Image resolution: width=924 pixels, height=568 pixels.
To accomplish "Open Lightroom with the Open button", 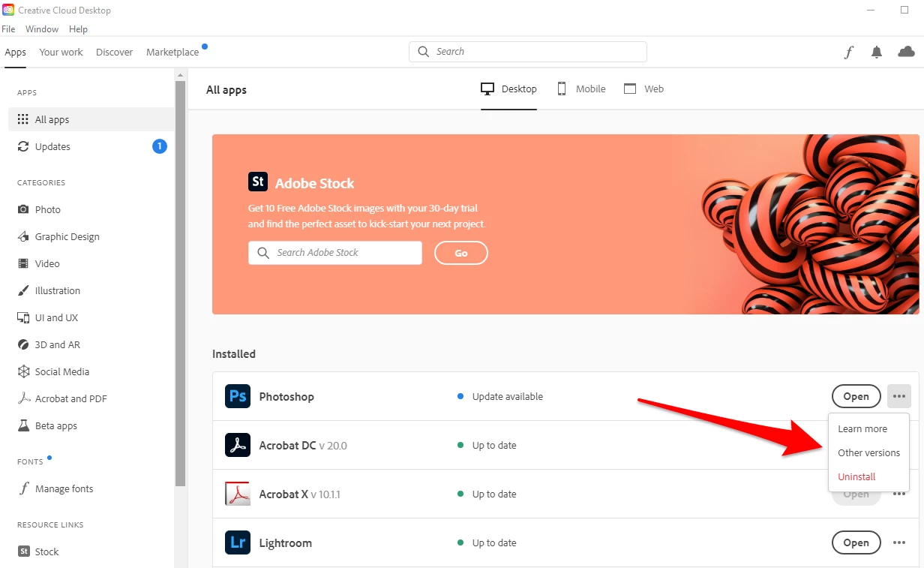I will pyautogui.click(x=856, y=542).
